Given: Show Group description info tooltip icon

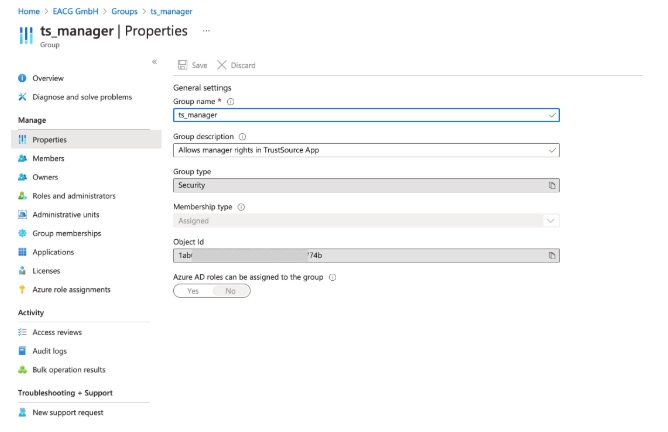Looking at the screenshot, I should point(242,137).
